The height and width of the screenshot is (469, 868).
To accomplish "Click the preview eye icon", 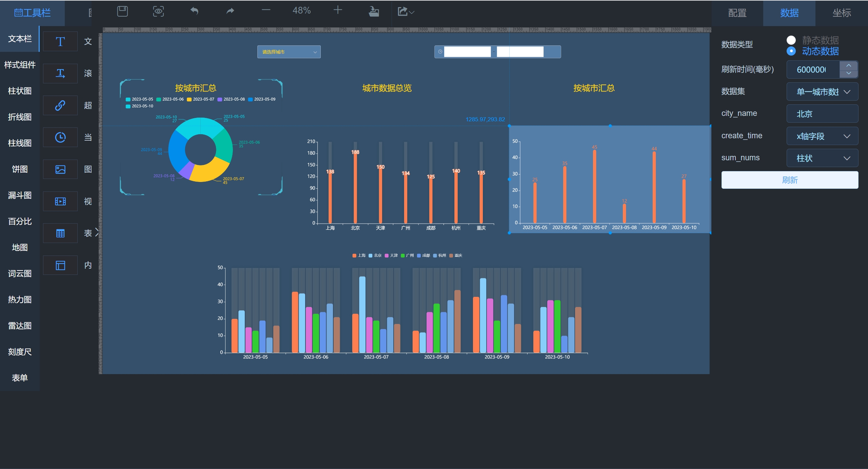I will (158, 11).
